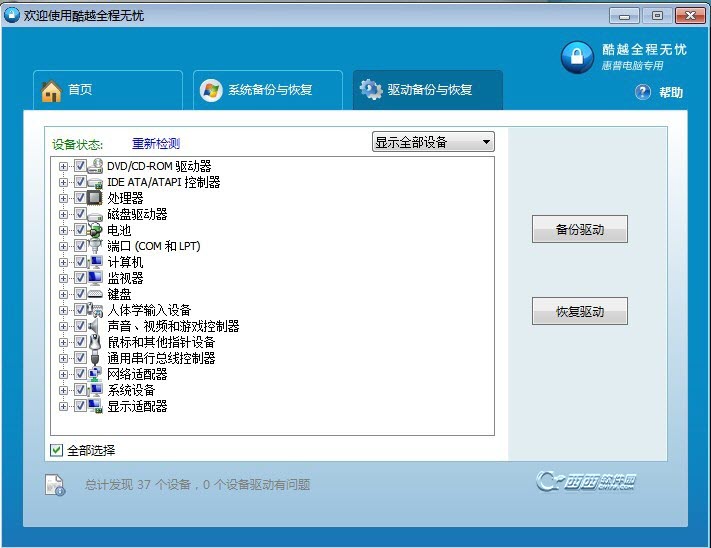Image resolution: width=711 pixels, height=548 pixels.
Task: Expand the 声音、视频和游戏控制器 node
Action: (63, 326)
